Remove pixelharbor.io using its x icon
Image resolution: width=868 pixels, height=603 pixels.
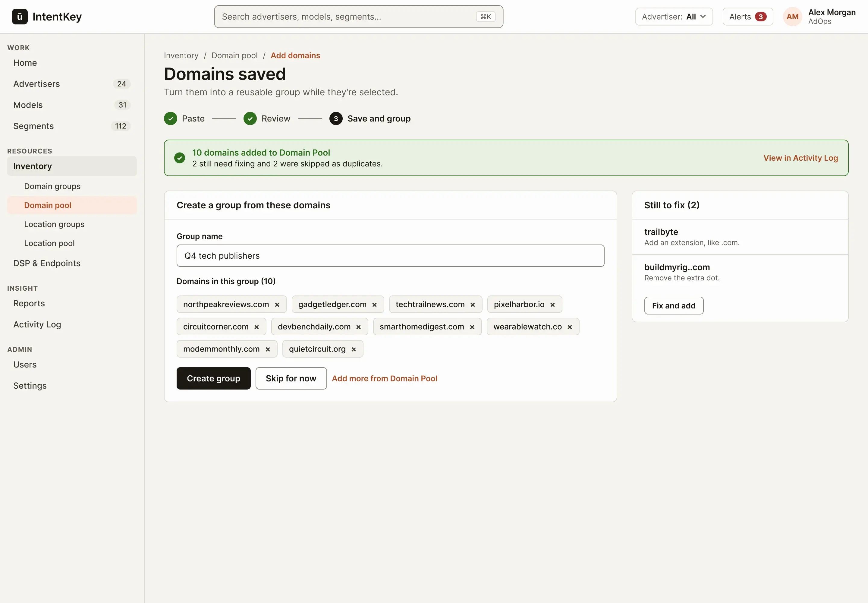[x=553, y=305]
